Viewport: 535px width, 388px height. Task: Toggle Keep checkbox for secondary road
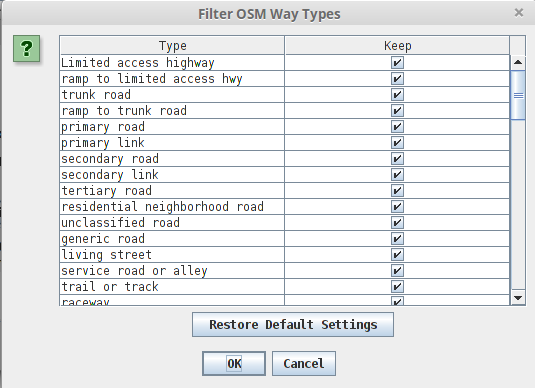point(397,159)
